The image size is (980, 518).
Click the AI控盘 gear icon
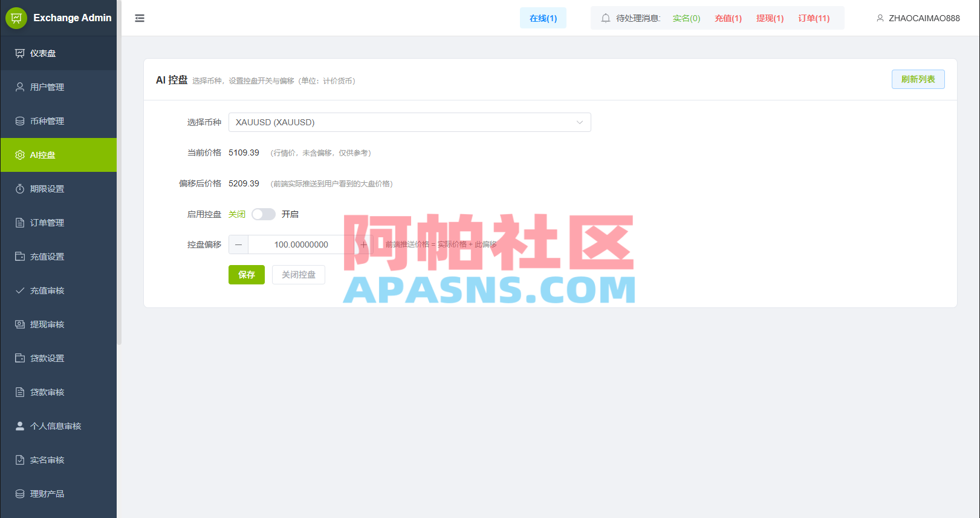click(20, 155)
